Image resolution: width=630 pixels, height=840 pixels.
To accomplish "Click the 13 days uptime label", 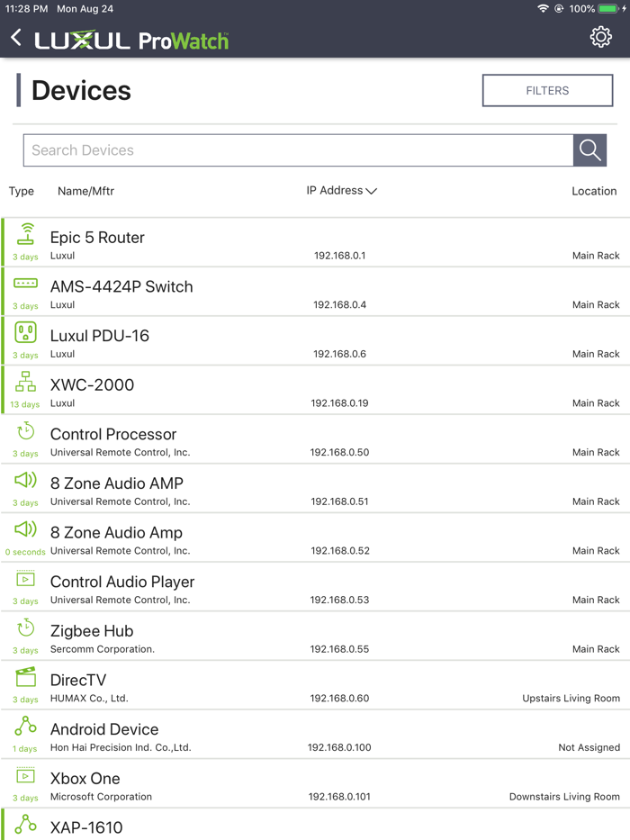I will pos(25,404).
